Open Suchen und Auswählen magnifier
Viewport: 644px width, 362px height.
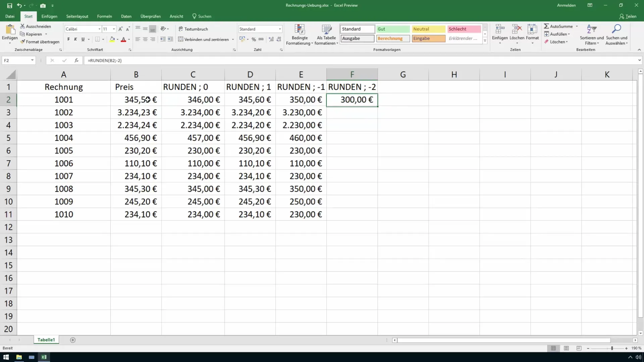click(x=616, y=35)
